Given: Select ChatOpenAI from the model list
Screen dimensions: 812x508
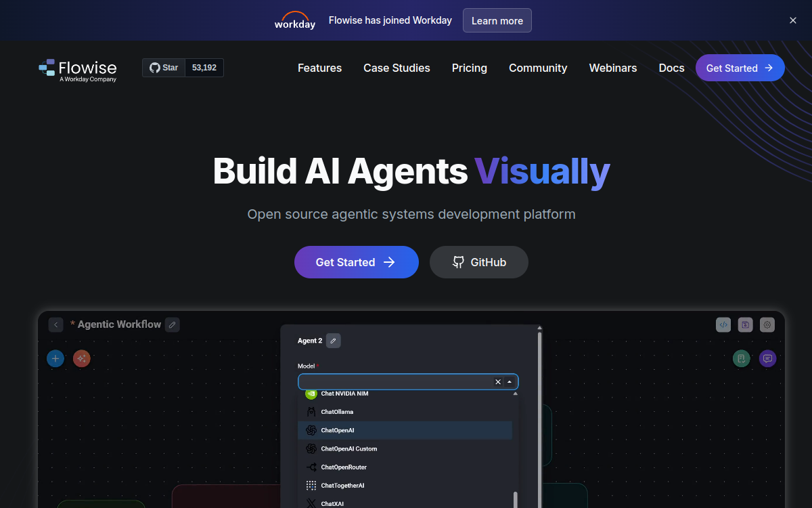Looking at the screenshot, I should click(x=405, y=430).
